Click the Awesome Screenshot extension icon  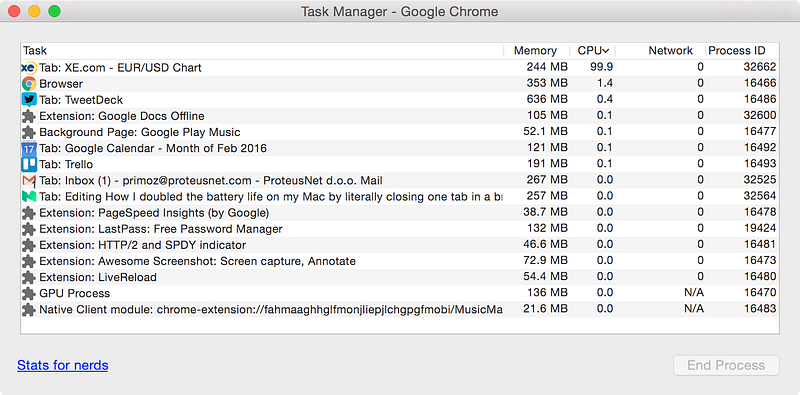29,261
